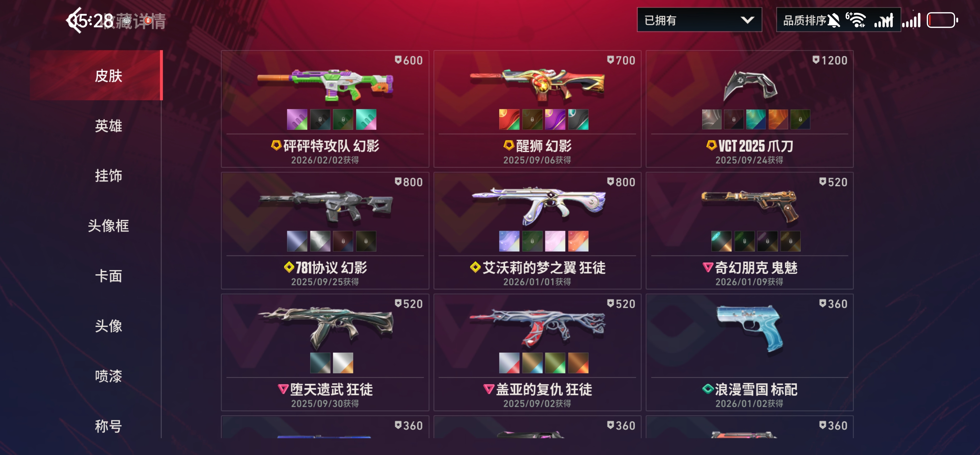Choose white-orange variant of 堕天遗武 狂徒
This screenshot has width=980, height=455.
[x=343, y=363]
